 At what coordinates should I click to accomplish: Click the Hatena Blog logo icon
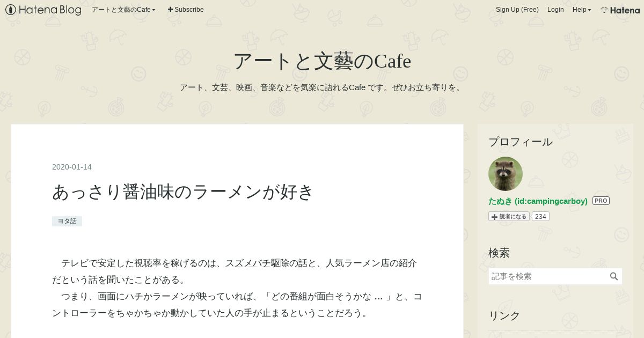tap(11, 10)
